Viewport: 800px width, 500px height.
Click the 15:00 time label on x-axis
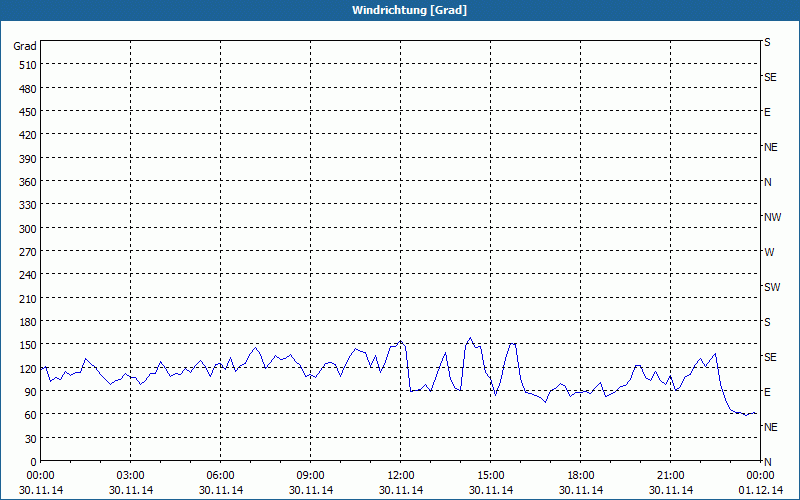(x=491, y=476)
